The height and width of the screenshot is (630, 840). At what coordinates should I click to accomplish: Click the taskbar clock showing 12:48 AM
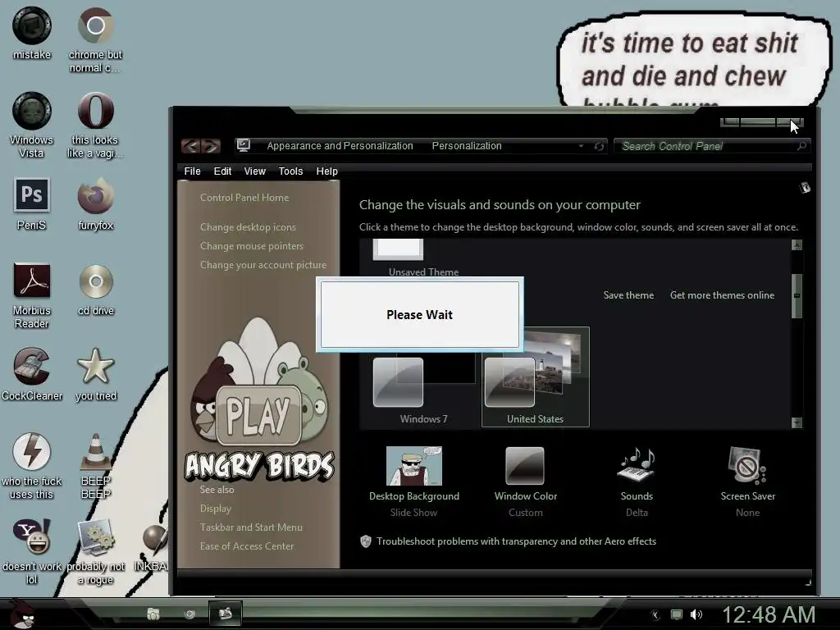pyautogui.click(x=769, y=614)
